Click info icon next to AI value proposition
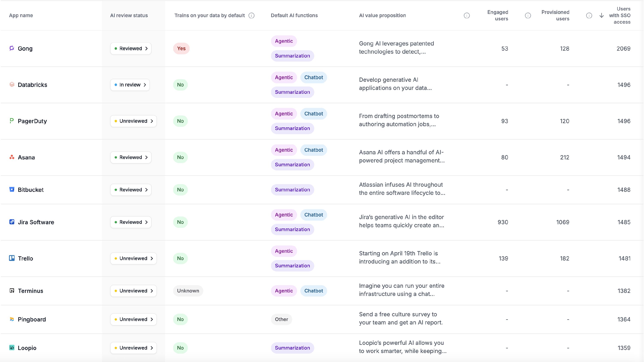644x362 pixels. coord(467,15)
